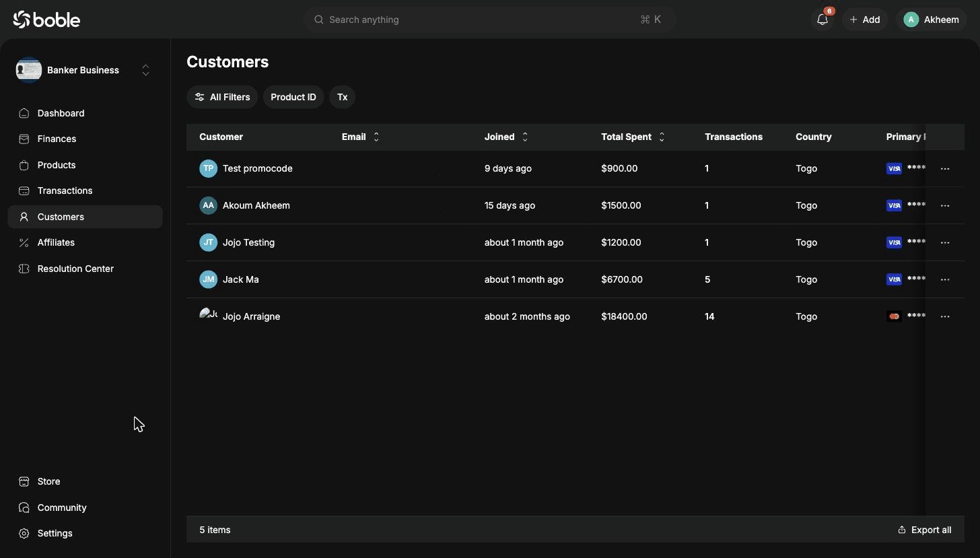Viewport: 980px width, 558px height.
Task: Click the $18400.00 total spent value
Action: coord(624,316)
